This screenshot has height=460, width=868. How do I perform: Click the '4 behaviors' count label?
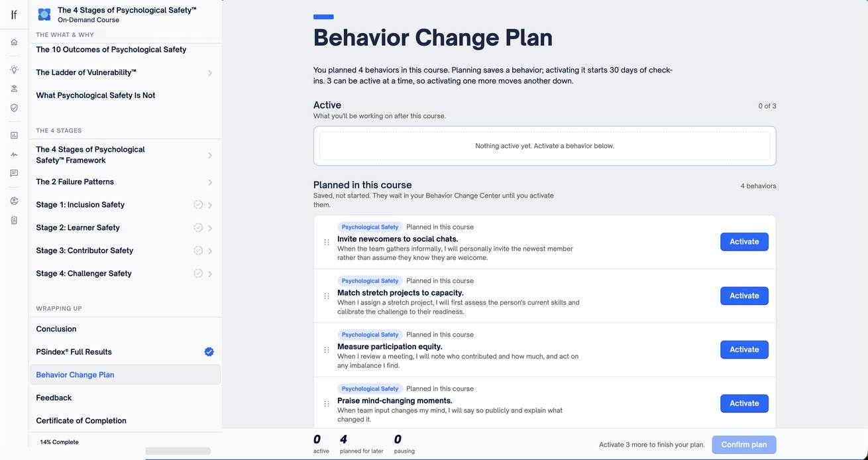coord(758,186)
